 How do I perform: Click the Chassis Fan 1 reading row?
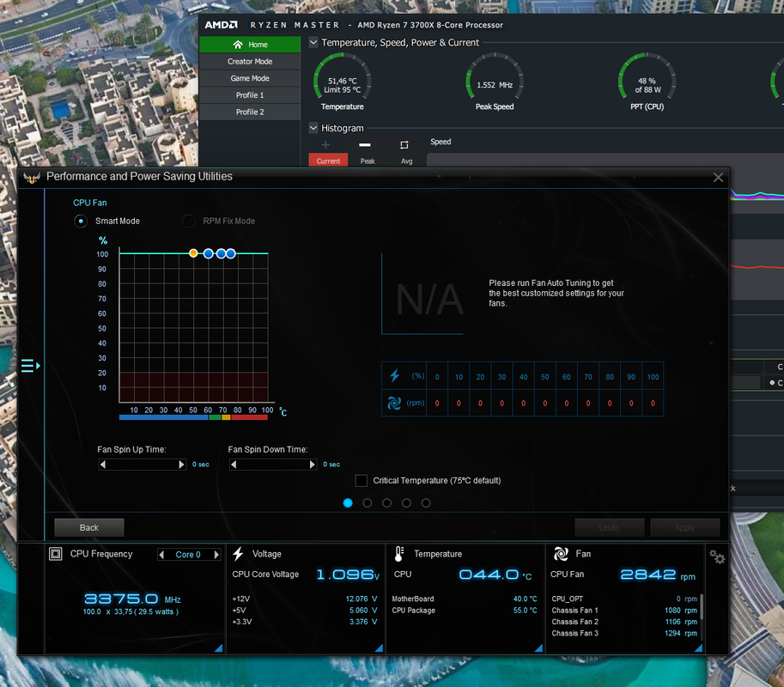[624, 611]
